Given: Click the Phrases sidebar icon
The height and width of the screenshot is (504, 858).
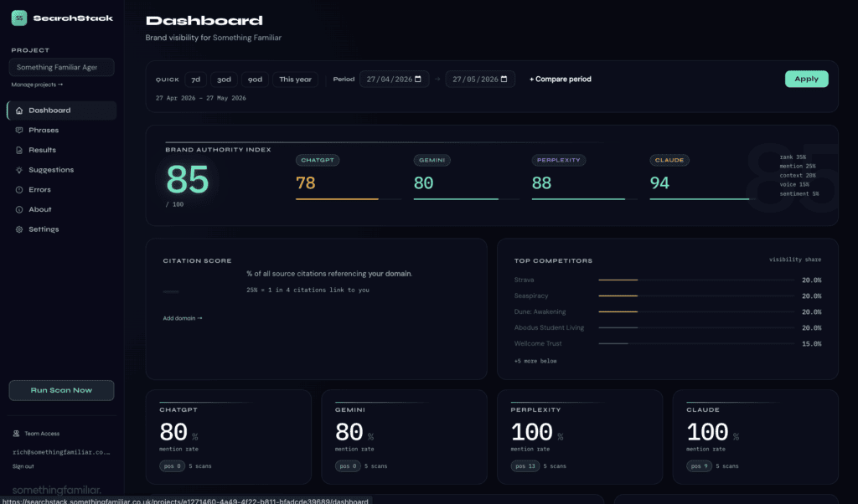Looking at the screenshot, I should (19, 130).
